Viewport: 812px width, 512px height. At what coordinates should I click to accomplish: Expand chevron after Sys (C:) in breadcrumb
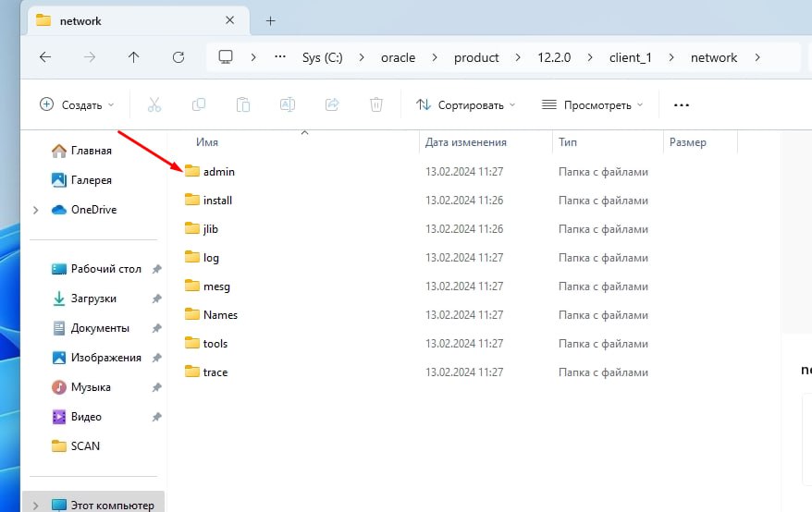(x=362, y=57)
